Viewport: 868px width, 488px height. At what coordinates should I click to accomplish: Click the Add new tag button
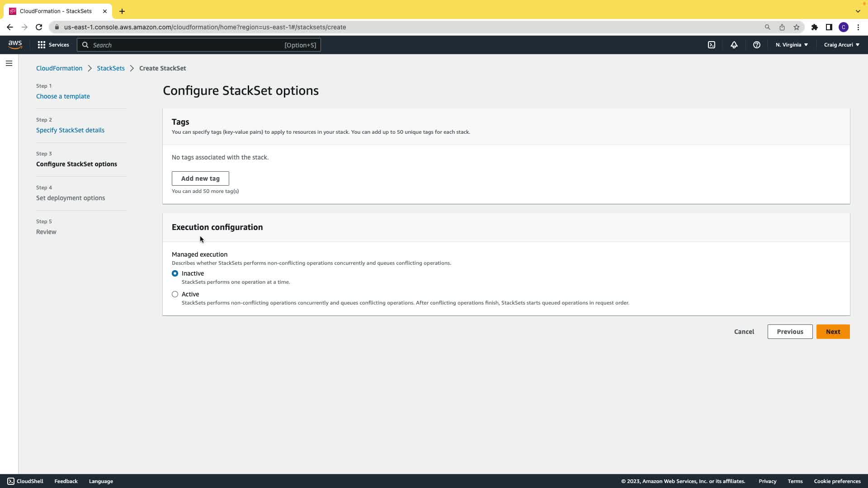tap(200, 178)
